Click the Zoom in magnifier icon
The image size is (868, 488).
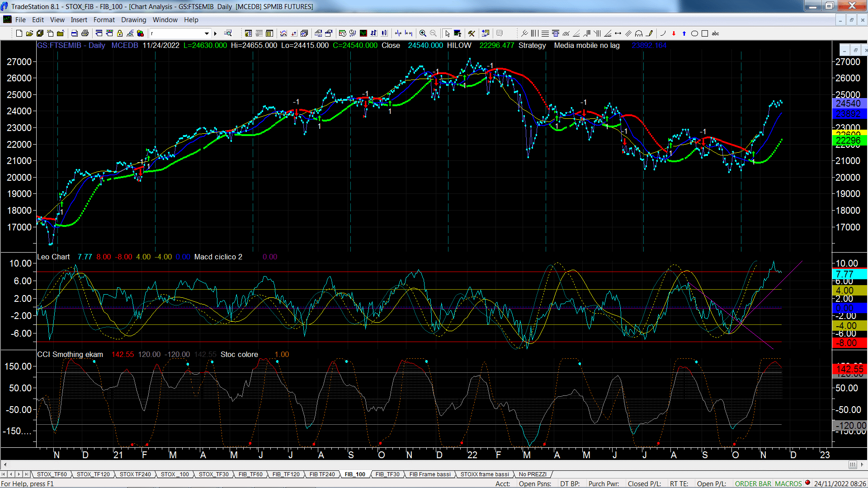tap(423, 33)
